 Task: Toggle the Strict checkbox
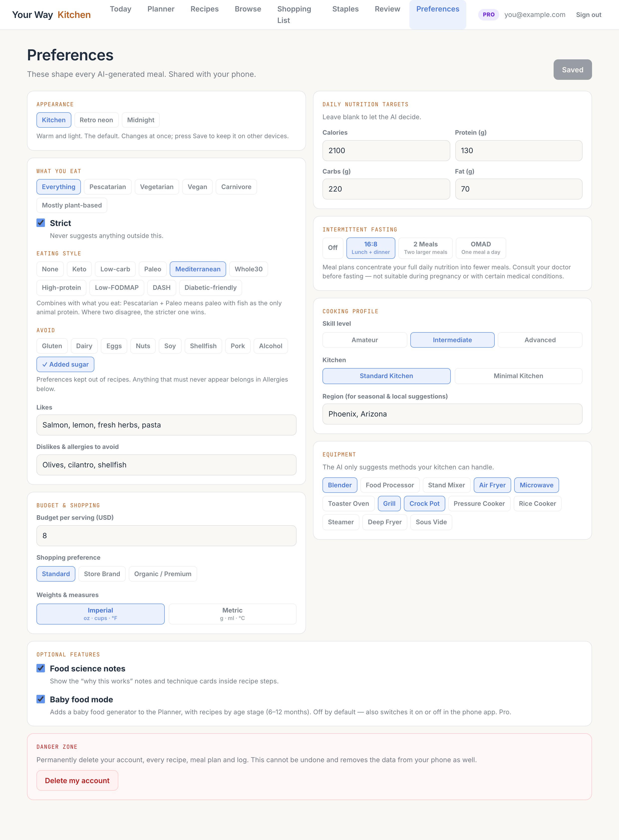tap(40, 223)
